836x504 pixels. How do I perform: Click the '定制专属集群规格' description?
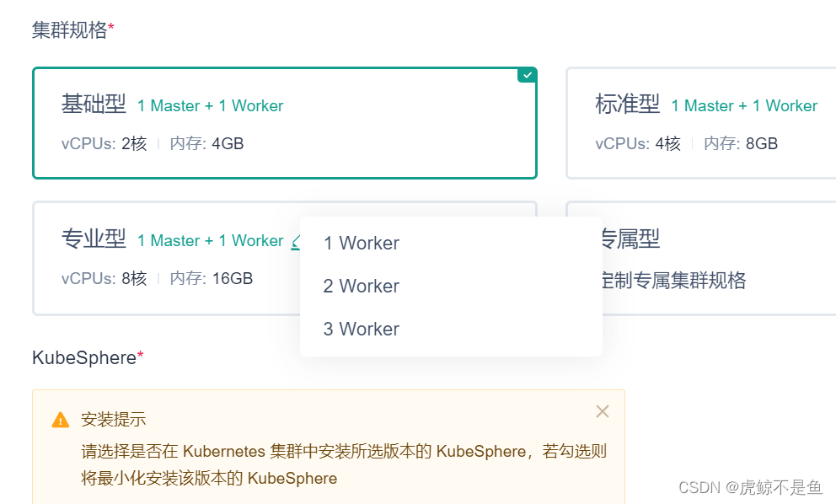tap(674, 280)
